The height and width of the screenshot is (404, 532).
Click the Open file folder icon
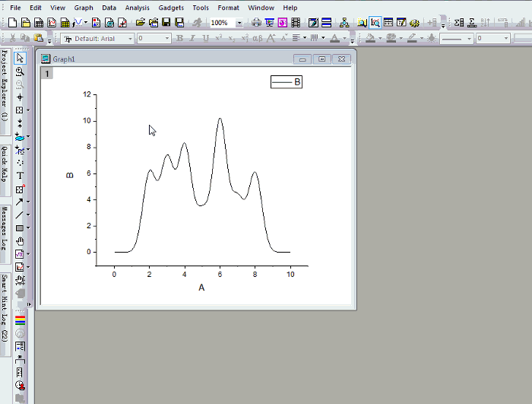tap(141, 23)
